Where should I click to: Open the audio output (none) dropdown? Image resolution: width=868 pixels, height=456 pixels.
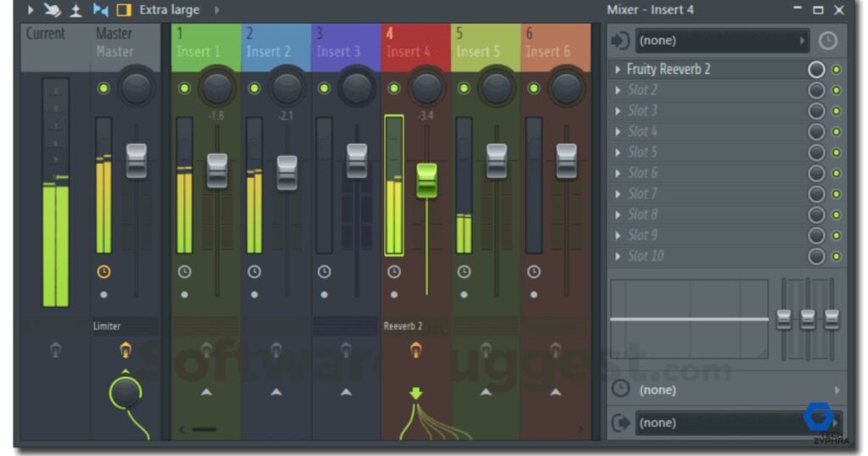click(x=738, y=423)
